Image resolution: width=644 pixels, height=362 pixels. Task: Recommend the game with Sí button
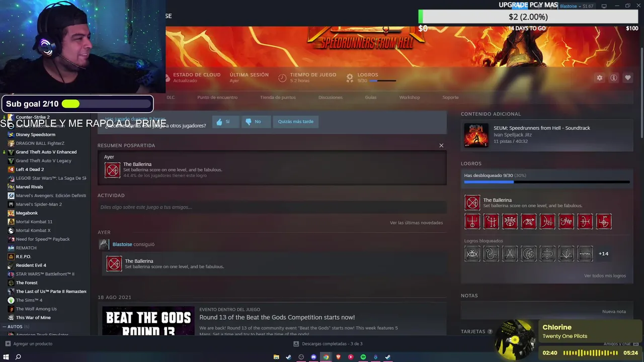(224, 122)
